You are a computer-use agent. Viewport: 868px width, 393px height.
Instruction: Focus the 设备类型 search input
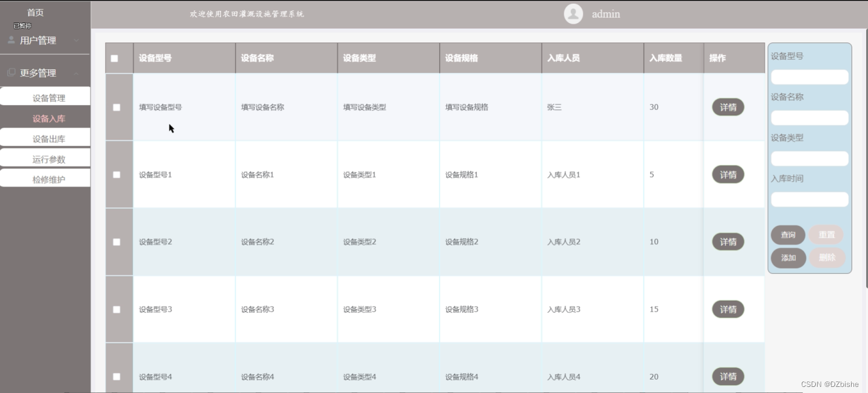pos(810,159)
